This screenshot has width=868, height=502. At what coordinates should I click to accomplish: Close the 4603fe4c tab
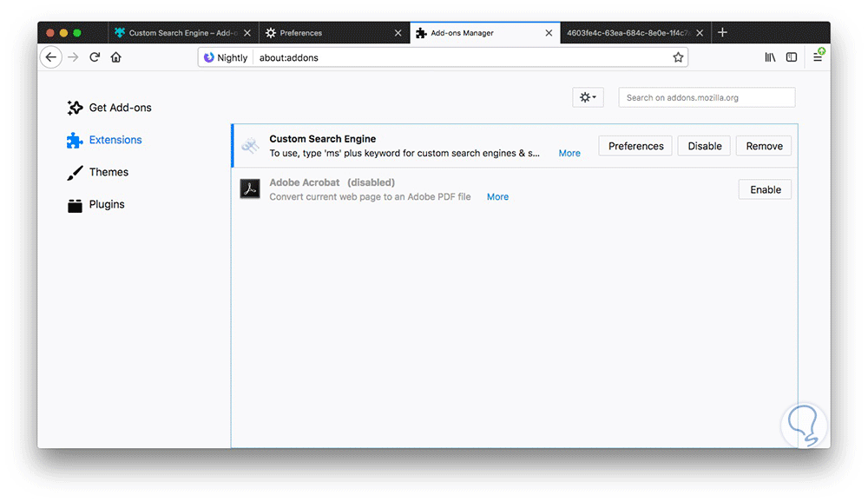click(700, 33)
